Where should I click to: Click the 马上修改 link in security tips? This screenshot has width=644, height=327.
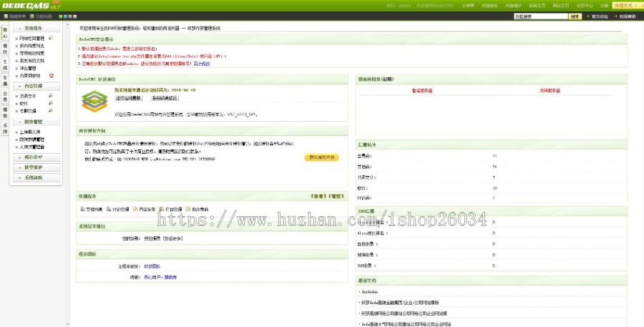(201, 64)
